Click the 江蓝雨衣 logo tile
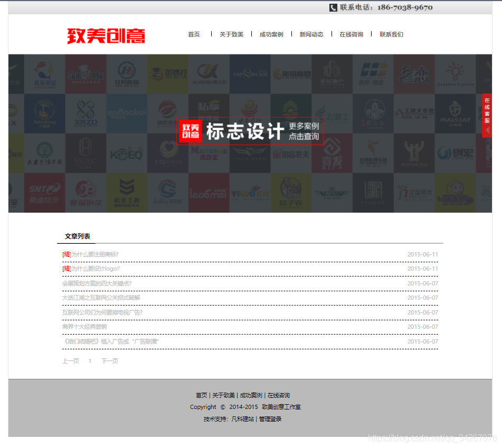The image size is (502, 448). 414,193
